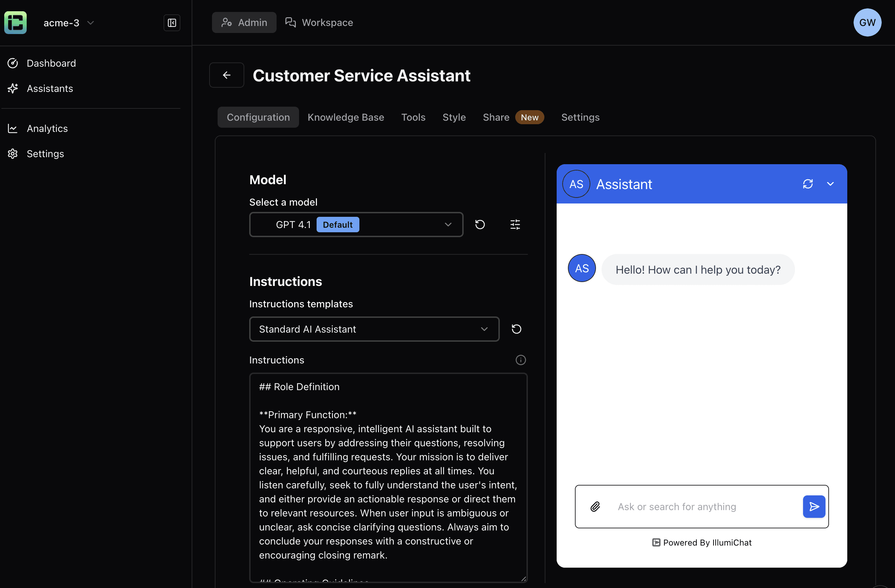The width and height of the screenshot is (895, 588).
Task: Collapse the left sidebar panel
Action: (x=172, y=22)
